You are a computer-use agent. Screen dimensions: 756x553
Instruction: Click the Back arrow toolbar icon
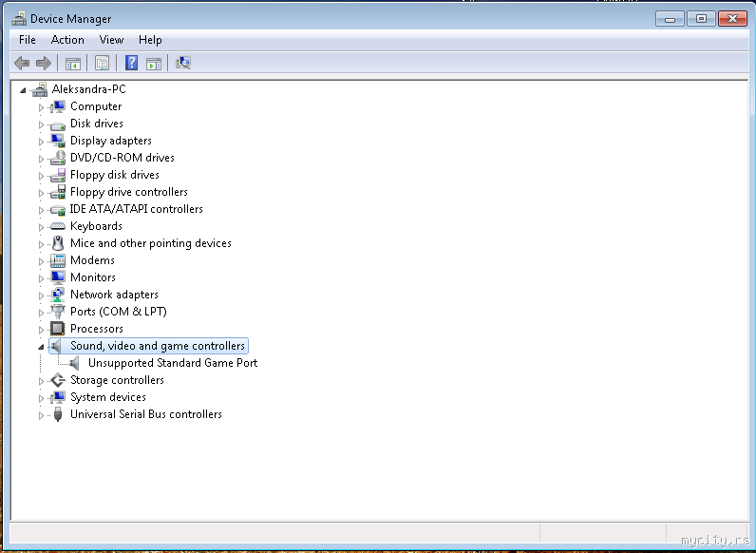pyautogui.click(x=22, y=63)
